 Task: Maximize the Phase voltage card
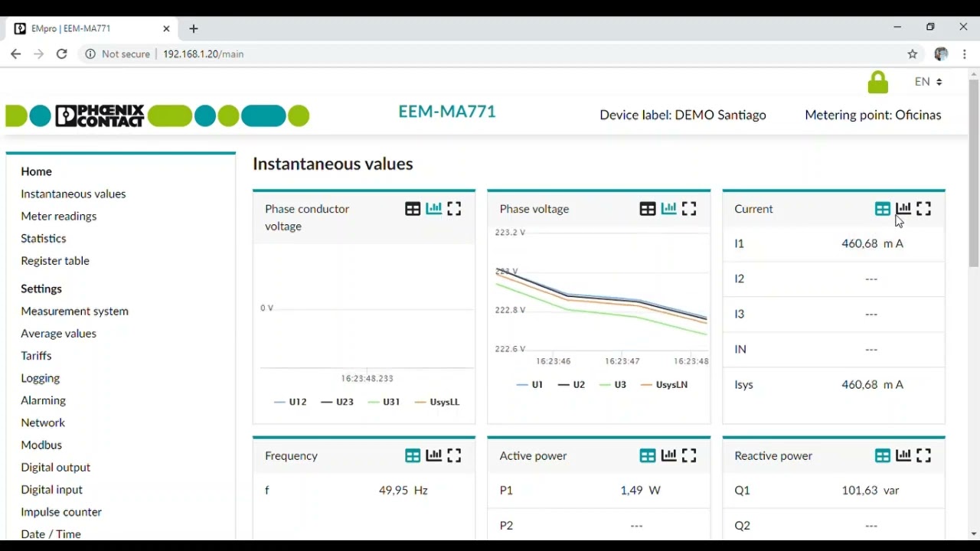coord(689,209)
